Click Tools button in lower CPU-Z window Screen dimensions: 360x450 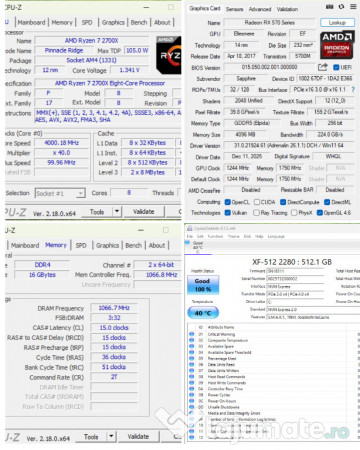tap(91, 436)
